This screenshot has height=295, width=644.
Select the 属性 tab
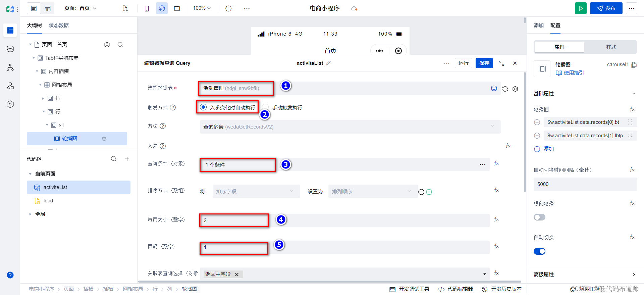coord(559,47)
